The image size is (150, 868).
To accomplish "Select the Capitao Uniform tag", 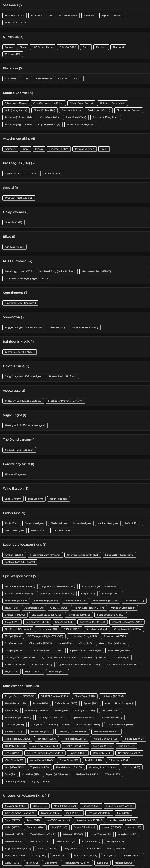I will tap(62, 530).
